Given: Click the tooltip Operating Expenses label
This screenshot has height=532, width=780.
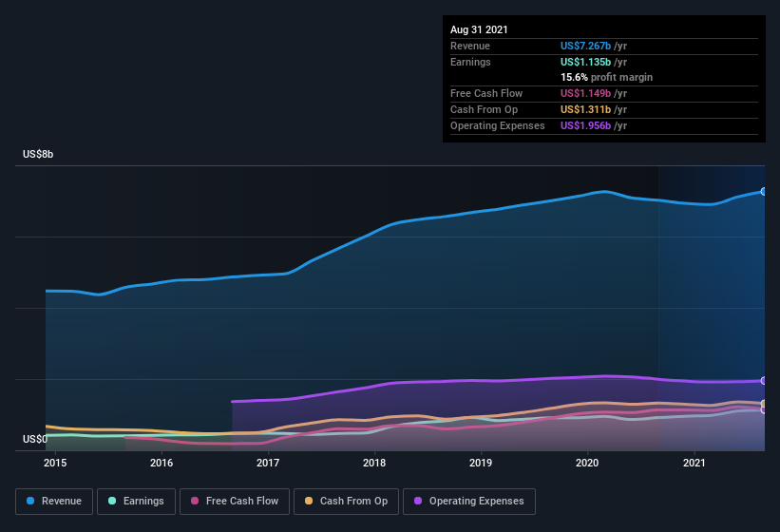Looking at the screenshot, I should (498, 125).
